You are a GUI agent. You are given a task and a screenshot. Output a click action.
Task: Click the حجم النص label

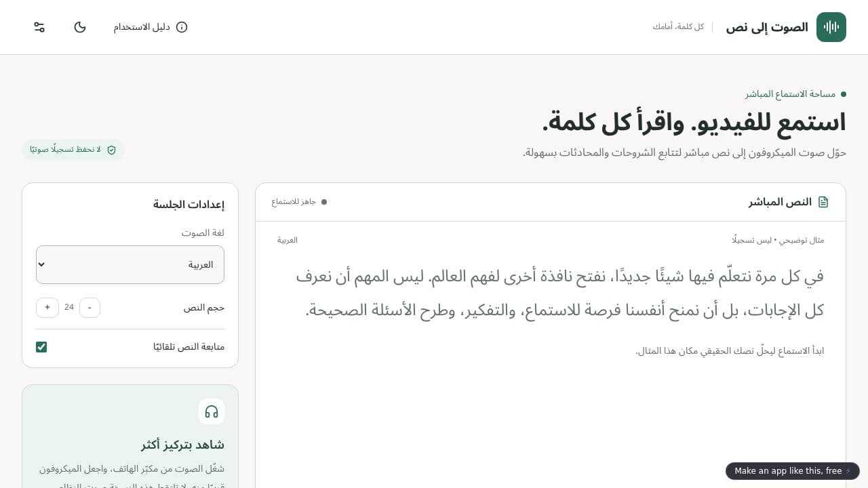tap(204, 308)
